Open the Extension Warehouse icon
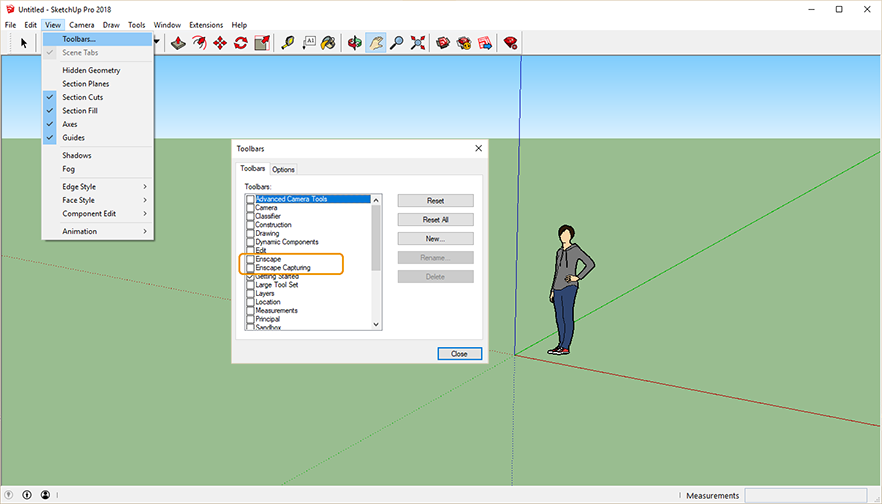Screen dimensions: 882x504 click(x=464, y=43)
